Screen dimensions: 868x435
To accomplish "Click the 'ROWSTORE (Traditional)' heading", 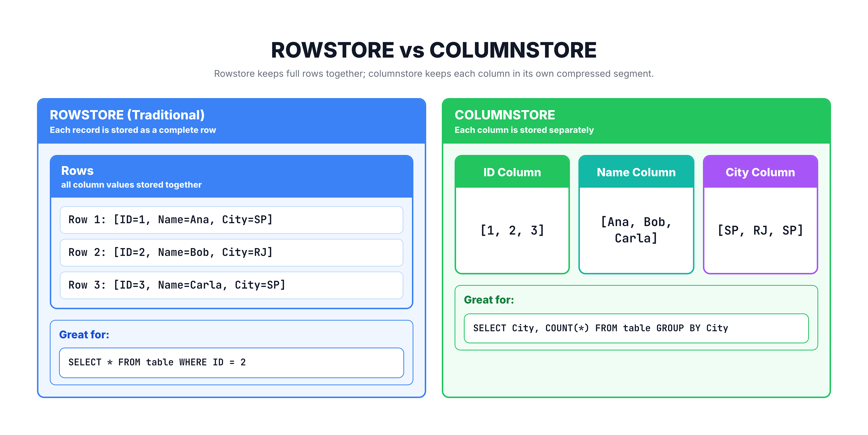I will pos(127,115).
